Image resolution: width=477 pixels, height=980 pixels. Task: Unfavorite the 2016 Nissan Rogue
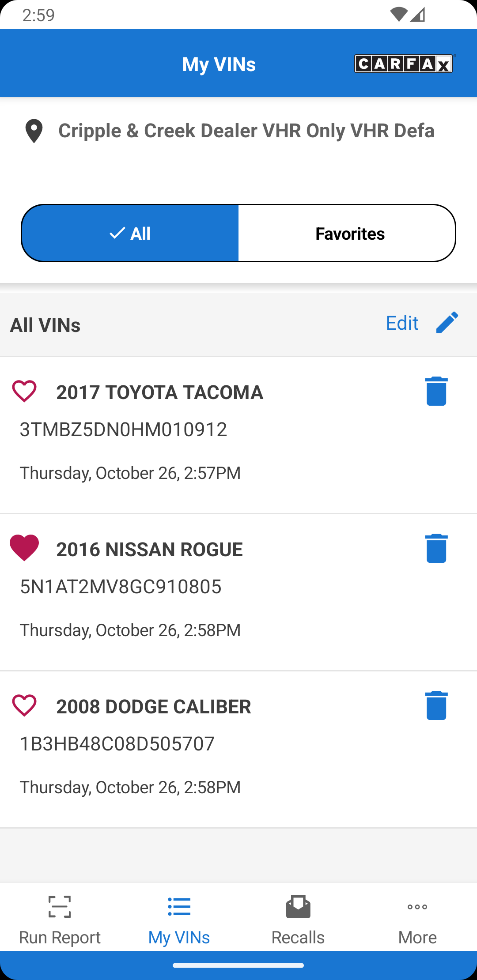coord(24,547)
